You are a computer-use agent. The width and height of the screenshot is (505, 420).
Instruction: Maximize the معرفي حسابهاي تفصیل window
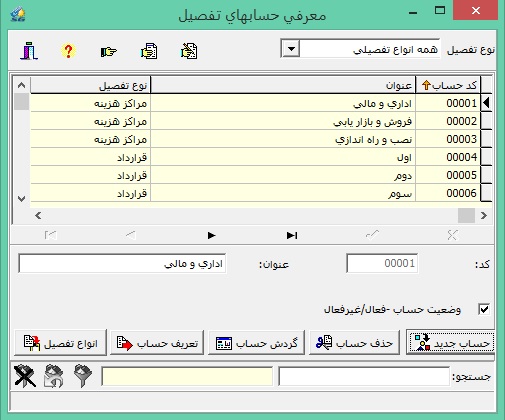tap(440, 11)
